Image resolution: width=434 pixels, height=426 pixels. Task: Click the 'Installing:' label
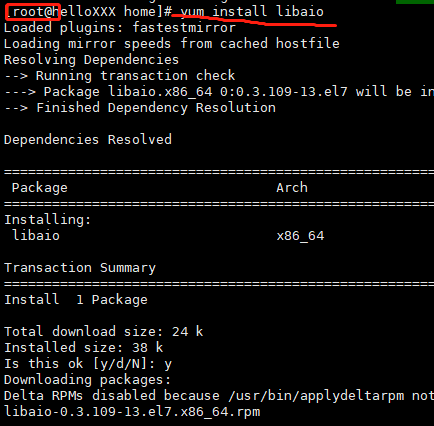(47, 220)
